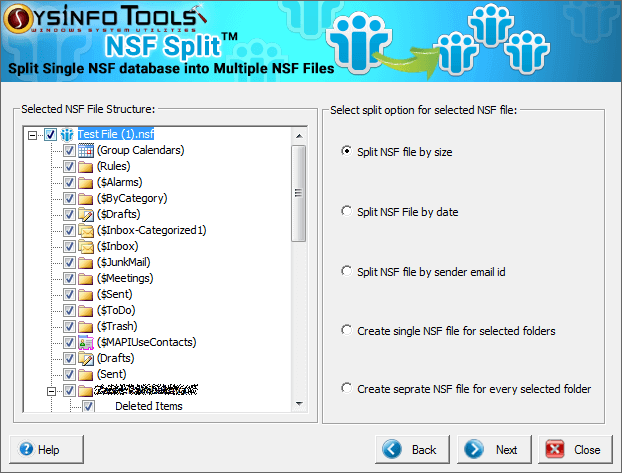Image resolution: width=622 pixels, height=473 pixels.
Task: Click the tree scrollbar down arrow
Action: pyautogui.click(x=299, y=404)
